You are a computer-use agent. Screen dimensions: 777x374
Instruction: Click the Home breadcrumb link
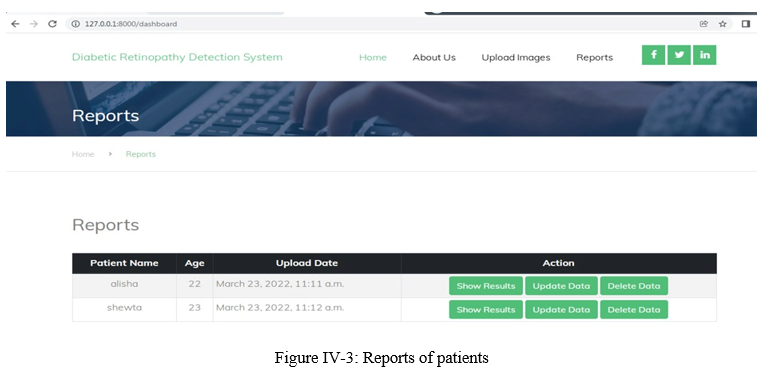83,154
